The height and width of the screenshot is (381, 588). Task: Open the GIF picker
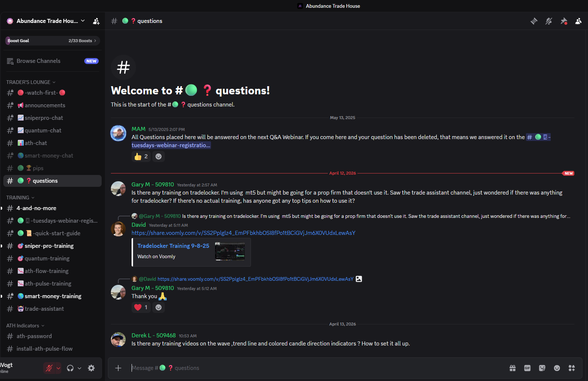[x=527, y=368]
